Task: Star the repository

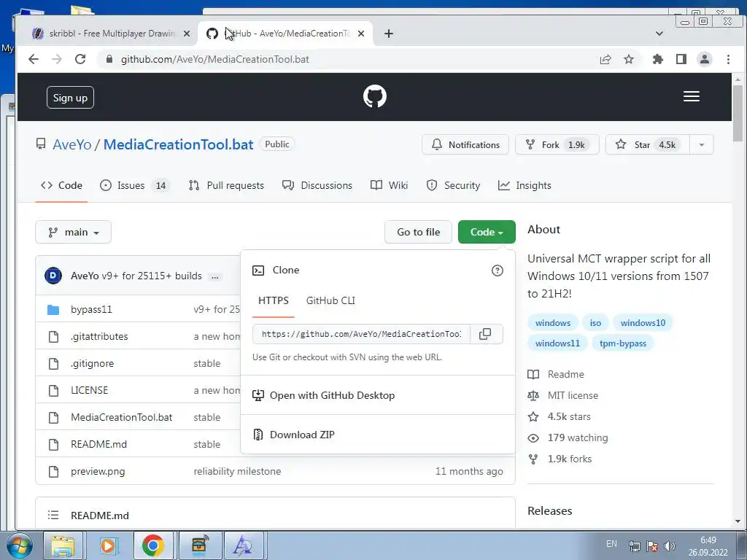Action: pyautogui.click(x=648, y=145)
